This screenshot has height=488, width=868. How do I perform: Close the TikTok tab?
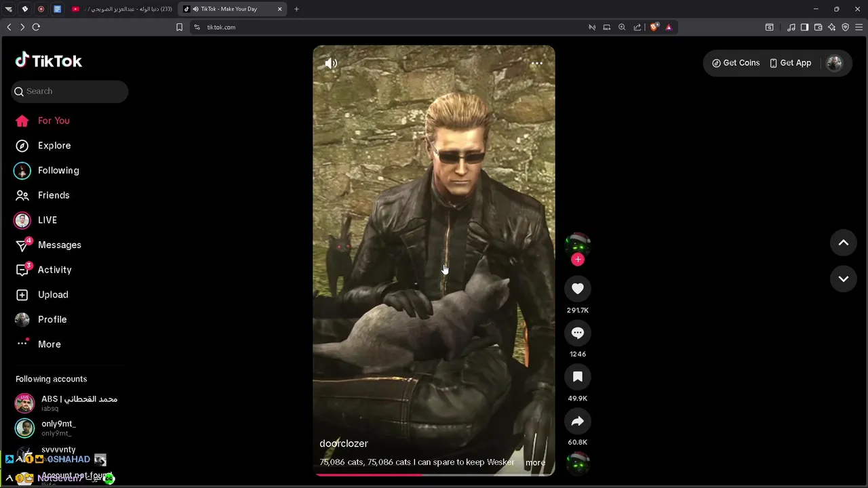279,9
